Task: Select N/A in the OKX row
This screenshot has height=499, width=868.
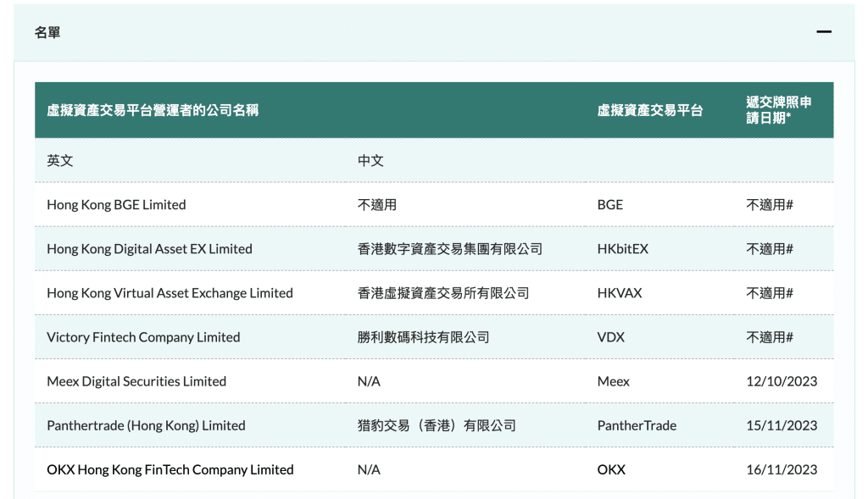Action: click(x=369, y=469)
